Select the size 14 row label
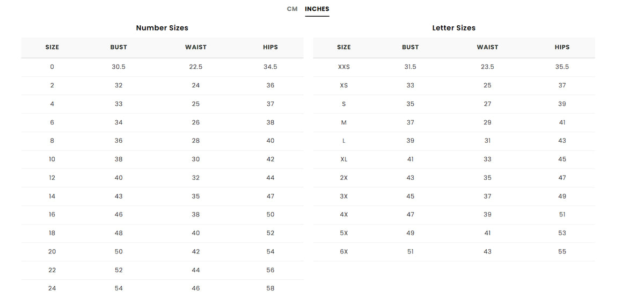644x298 pixels. (52, 196)
